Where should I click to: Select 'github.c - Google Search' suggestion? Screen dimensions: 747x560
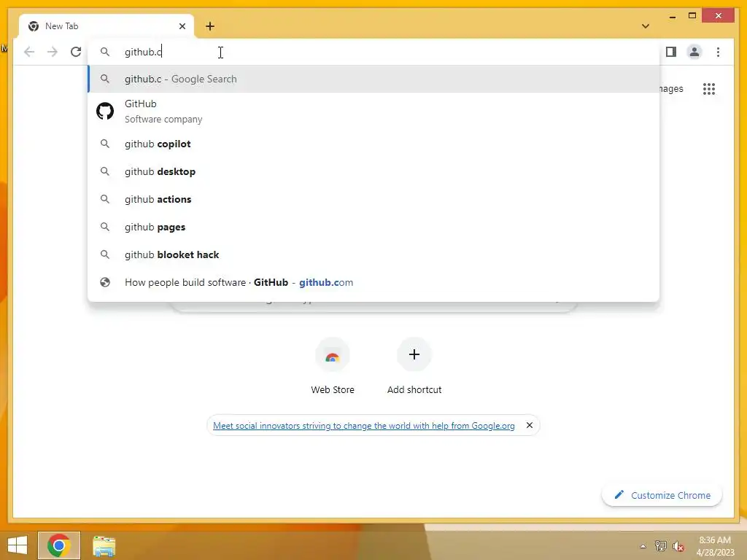(373, 79)
